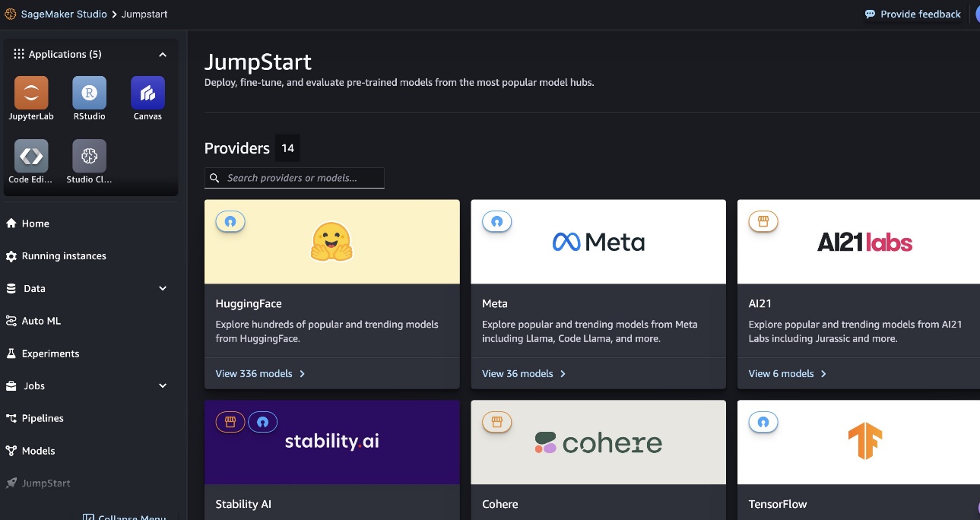The image size is (980, 520).
Task: Click the HuggingFace logo banner
Action: point(332,242)
